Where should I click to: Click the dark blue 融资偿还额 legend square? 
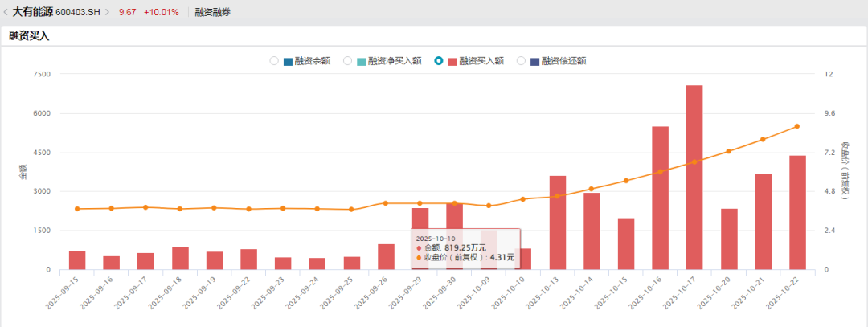(x=534, y=61)
